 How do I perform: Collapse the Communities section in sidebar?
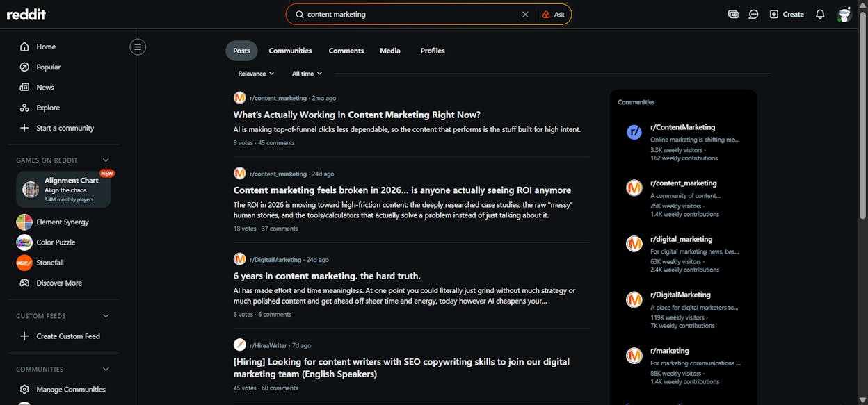coord(106,370)
